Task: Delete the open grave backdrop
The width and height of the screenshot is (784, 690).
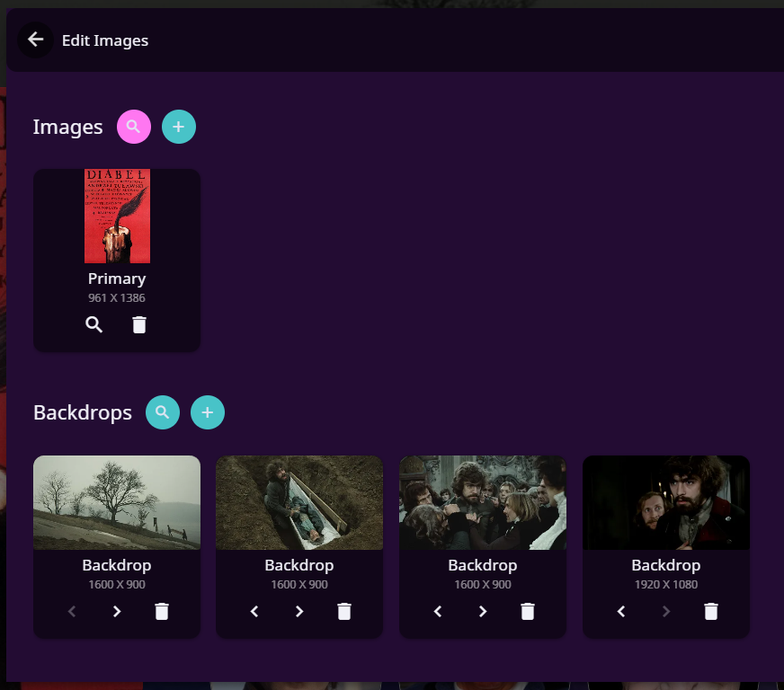Action: 344,612
